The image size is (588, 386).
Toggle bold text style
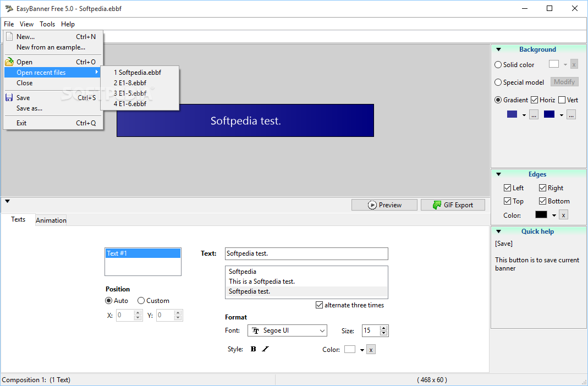coord(254,349)
